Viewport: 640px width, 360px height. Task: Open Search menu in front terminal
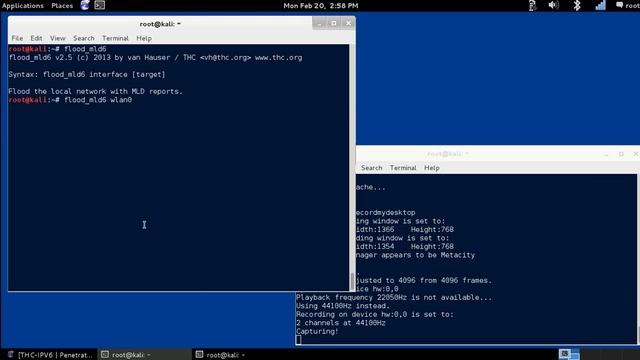(x=84, y=38)
